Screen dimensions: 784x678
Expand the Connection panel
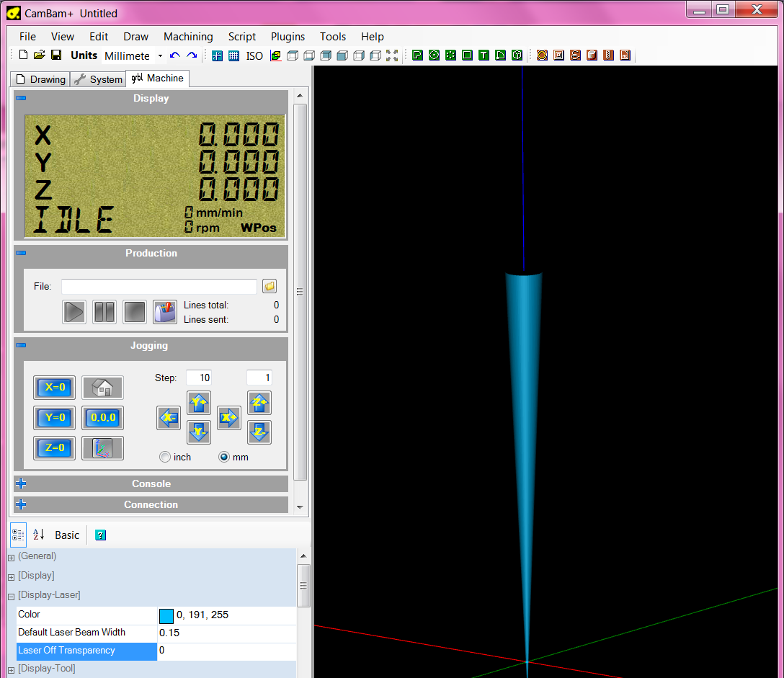(x=21, y=504)
